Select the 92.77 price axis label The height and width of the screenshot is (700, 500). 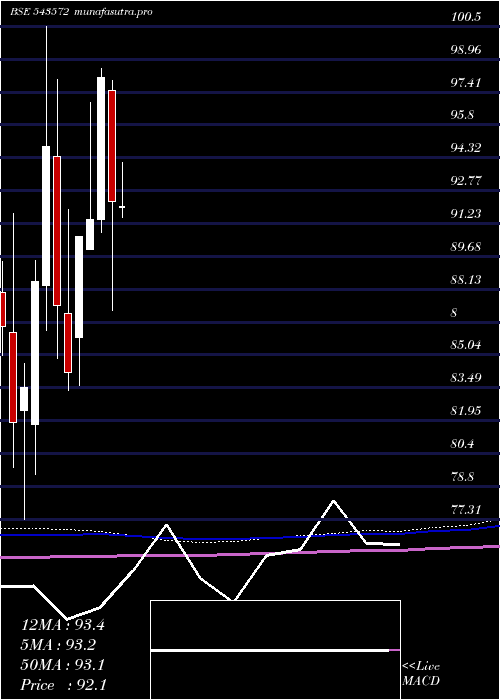tap(466, 181)
